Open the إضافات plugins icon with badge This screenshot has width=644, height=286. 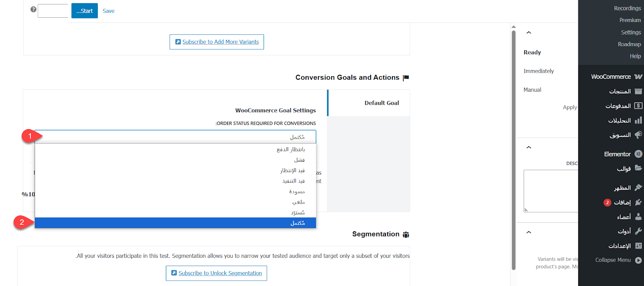click(x=638, y=202)
